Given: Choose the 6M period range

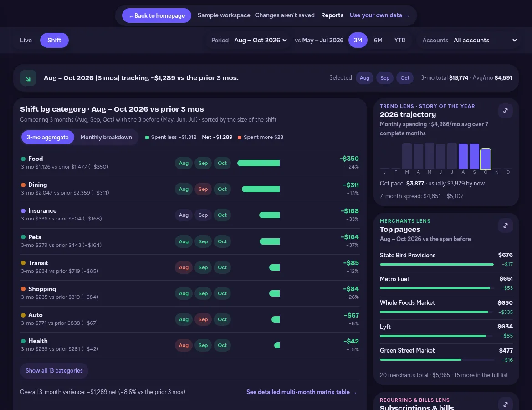Looking at the screenshot, I should 378,41.
